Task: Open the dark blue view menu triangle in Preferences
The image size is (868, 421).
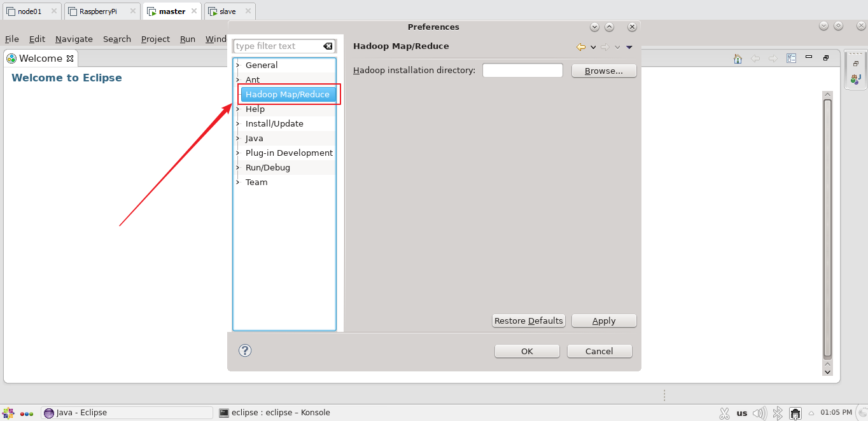Action: pos(629,47)
